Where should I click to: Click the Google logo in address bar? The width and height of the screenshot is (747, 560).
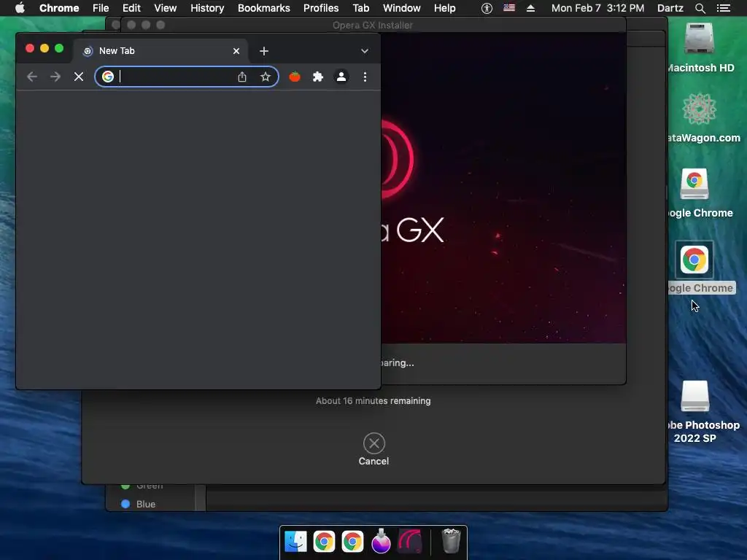pyautogui.click(x=108, y=76)
